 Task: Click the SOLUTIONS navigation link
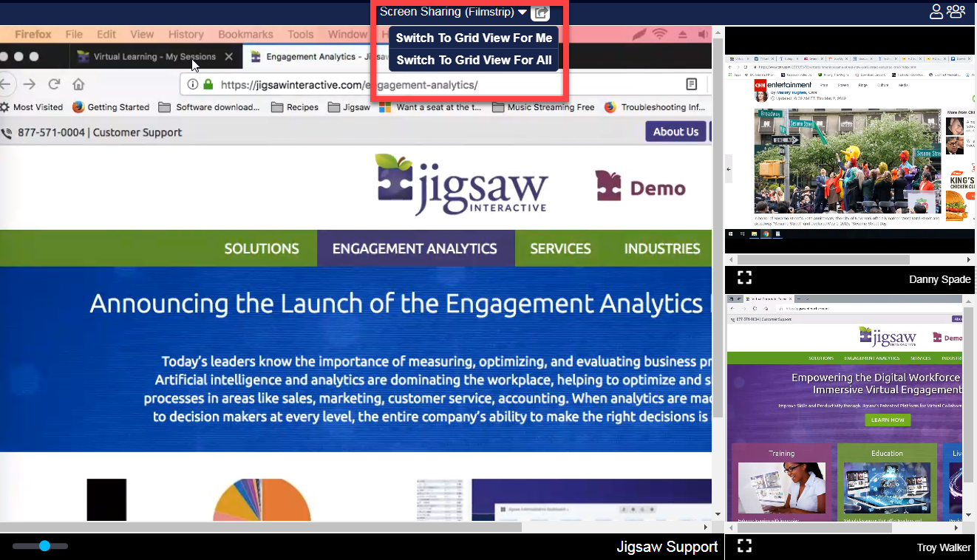pos(262,249)
